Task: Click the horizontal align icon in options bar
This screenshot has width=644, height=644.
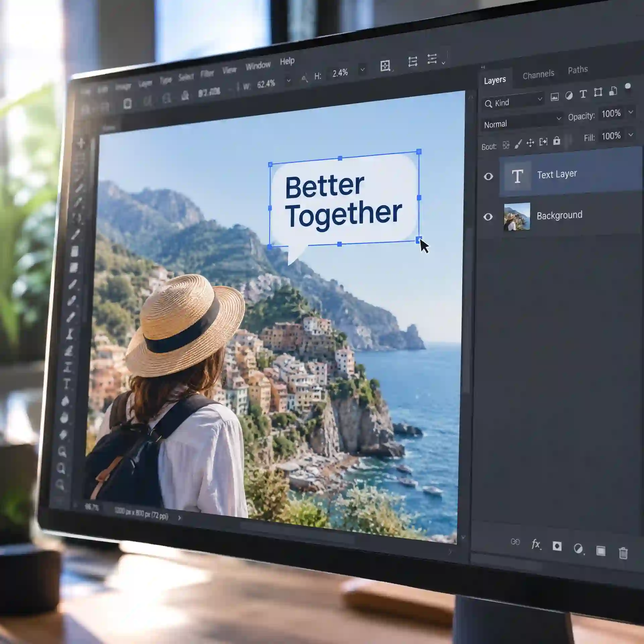Action: click(432, 59)
